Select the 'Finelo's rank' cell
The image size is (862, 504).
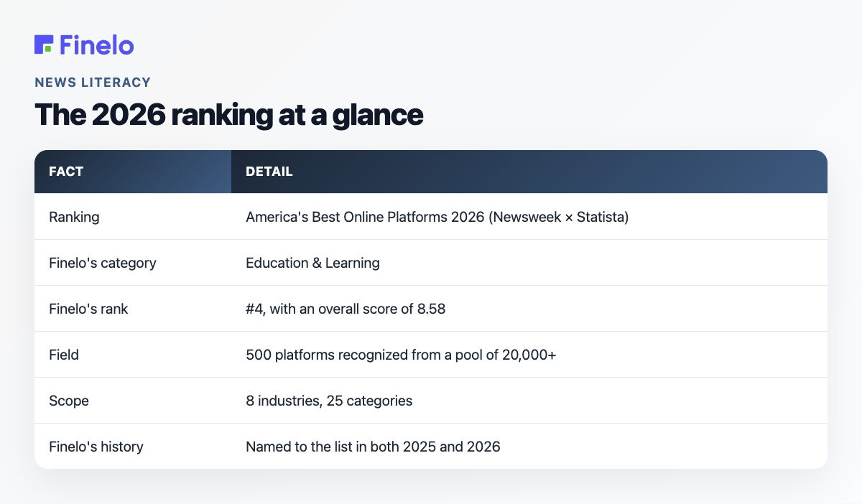[133, 309]
